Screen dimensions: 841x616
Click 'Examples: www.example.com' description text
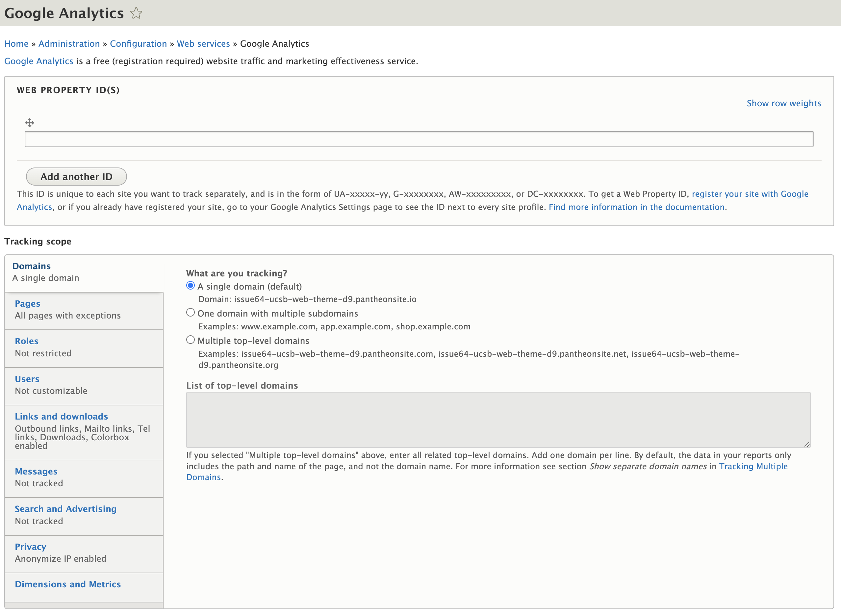[334, 327]
